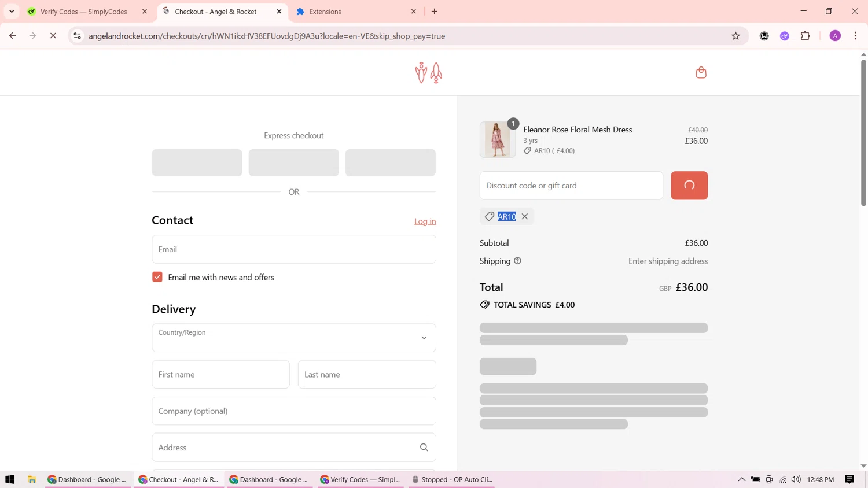The image size is (868, 488).
Task: Open the Chrome three-dot menu
Action: 855,36
